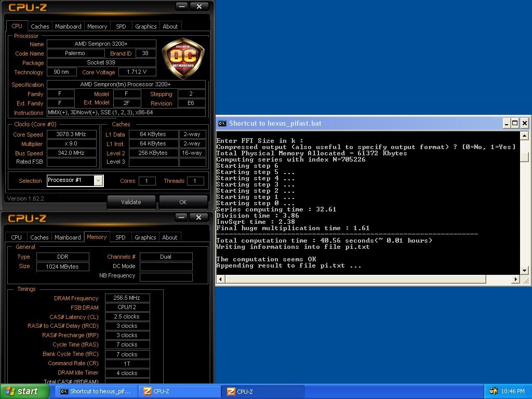Screen dimensions: 532x399
Task: Click the DRAM Frequency value 256.5 MHz
Action: click(x=127, y=298)
